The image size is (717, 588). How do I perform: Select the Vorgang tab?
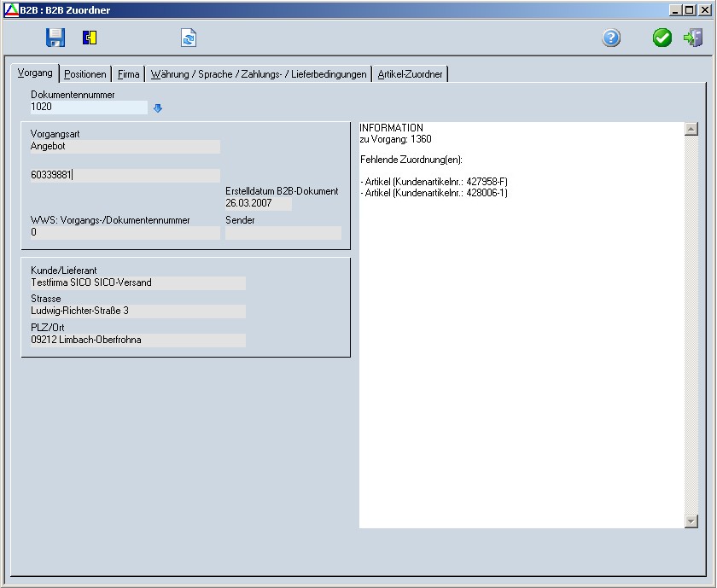click(x=35, y=73)
